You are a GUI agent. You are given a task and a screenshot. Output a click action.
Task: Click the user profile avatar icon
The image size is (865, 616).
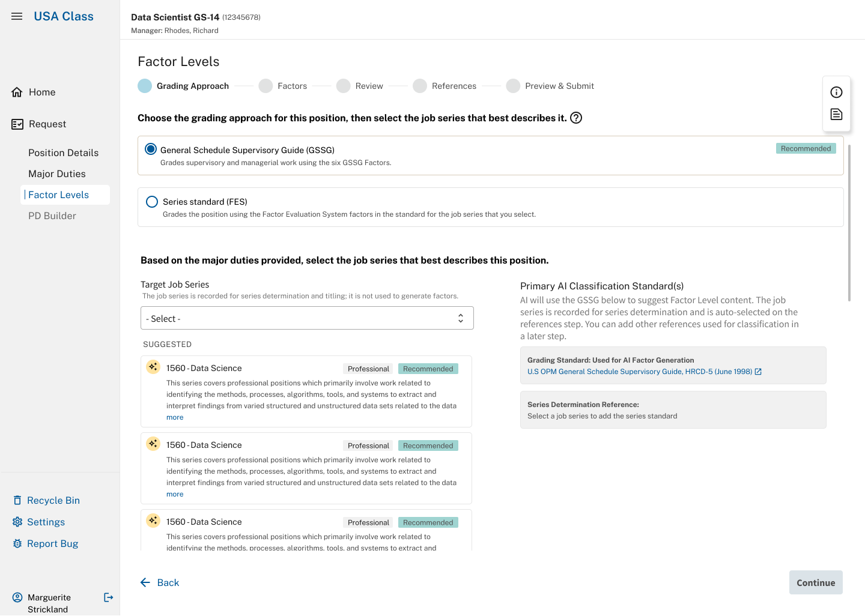pos(17,597)
